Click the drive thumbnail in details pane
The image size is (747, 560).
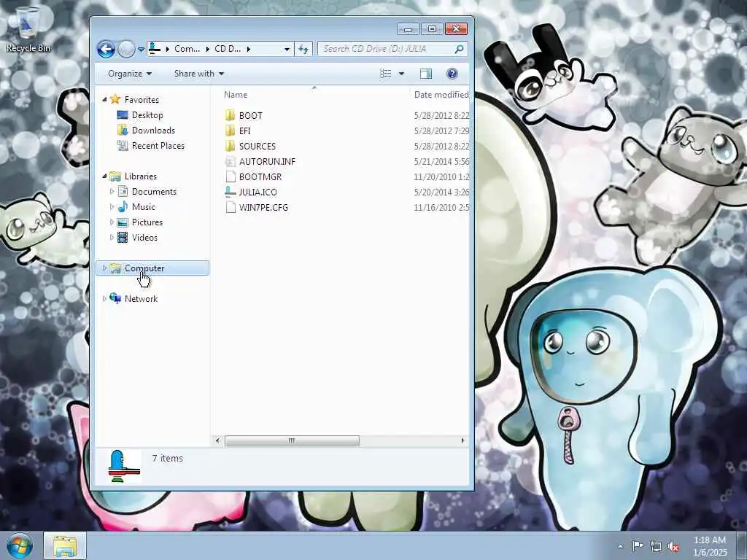123,466
